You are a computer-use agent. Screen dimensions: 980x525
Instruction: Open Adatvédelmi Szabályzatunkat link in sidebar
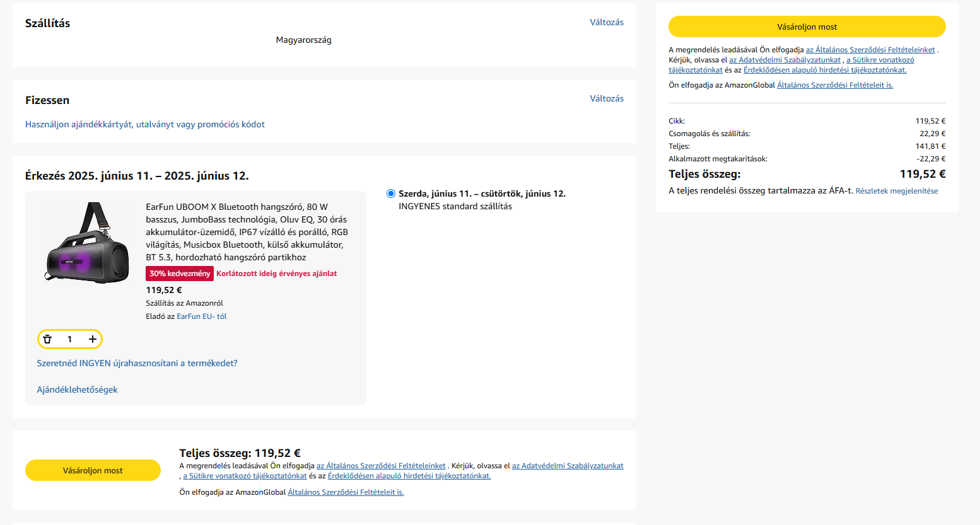tap(785, 60)
